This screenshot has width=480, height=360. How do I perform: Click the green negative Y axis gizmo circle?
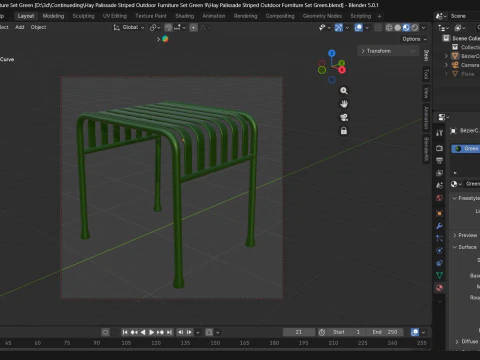(322, 70)
